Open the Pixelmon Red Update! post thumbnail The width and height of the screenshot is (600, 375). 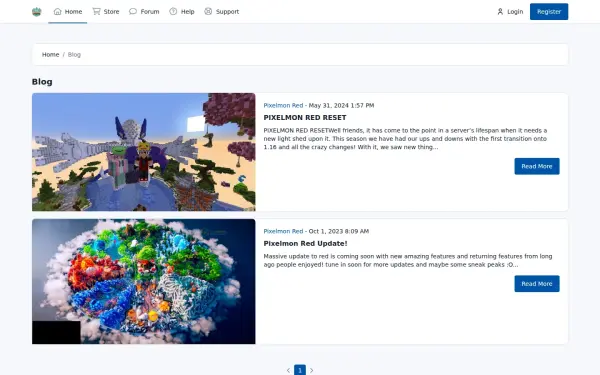point(143,281)
